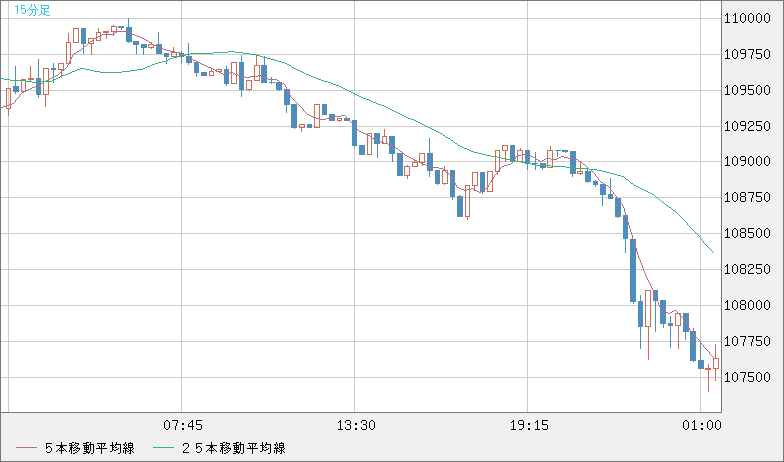This screenshot has height=462, width=784.
Task: Select the 108750 price axis label
Action: (x=747, y=198)
